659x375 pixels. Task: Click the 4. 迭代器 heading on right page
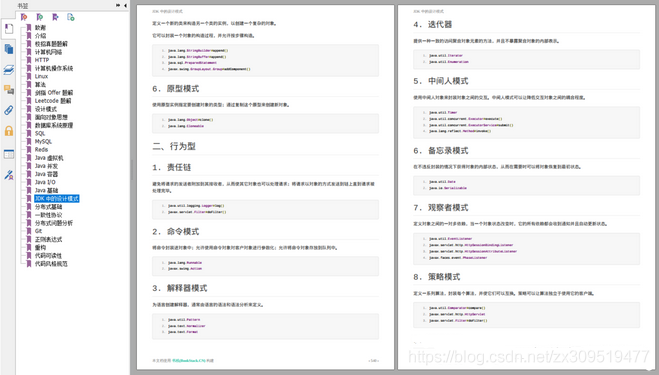point(432,24)
